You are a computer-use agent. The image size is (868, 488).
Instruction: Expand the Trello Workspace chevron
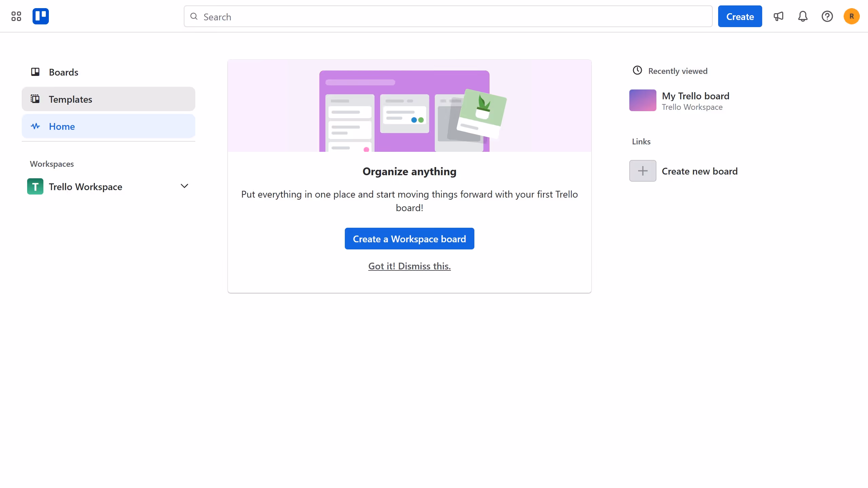(x=184, y=186)
